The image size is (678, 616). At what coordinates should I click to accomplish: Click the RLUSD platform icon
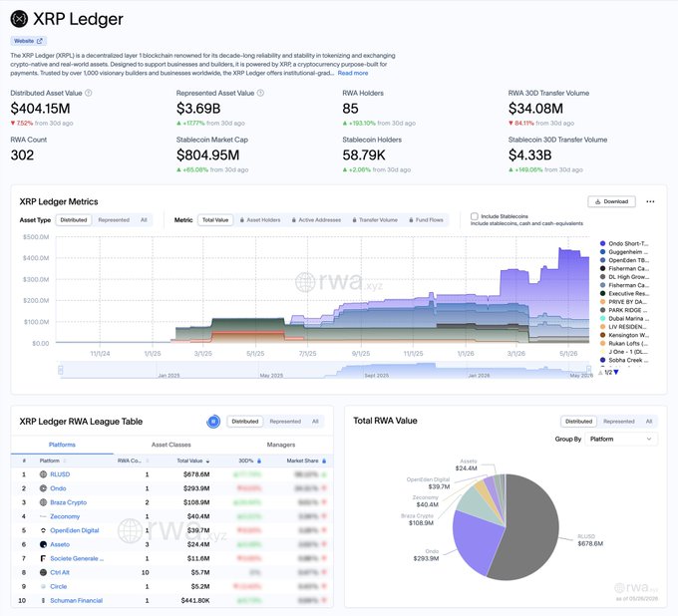(43, 474)
